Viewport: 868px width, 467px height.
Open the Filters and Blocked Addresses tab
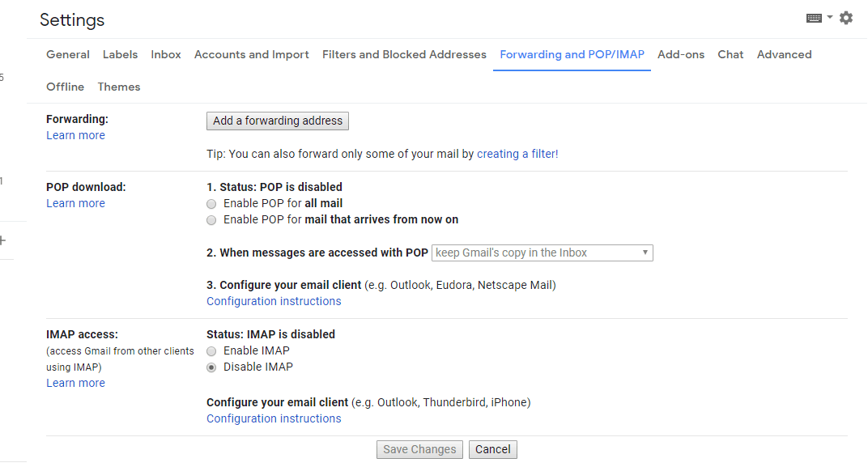point(404,55)
